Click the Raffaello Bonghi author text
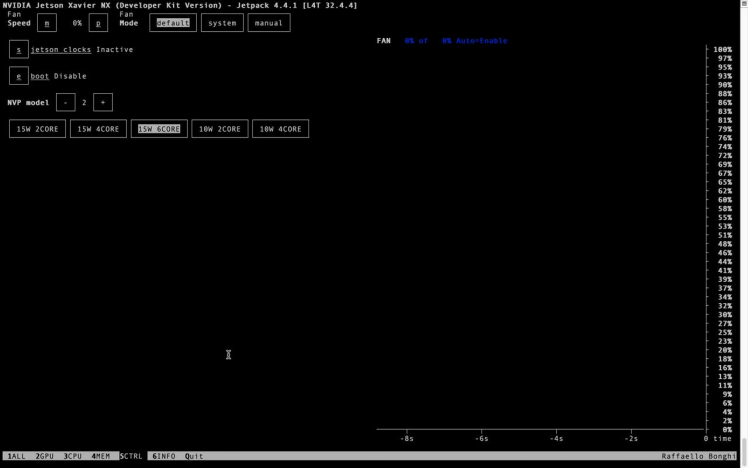 pos(698,456)
